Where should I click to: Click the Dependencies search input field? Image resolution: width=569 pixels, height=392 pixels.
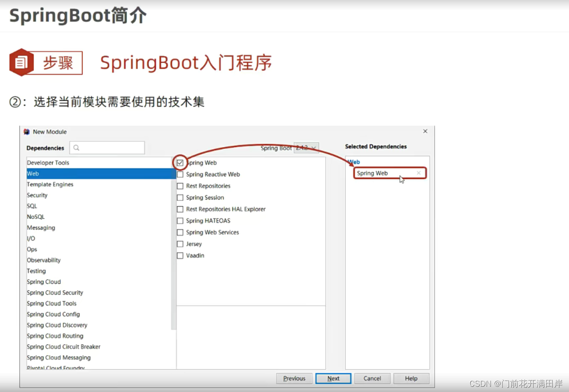(x=107, y=148)
